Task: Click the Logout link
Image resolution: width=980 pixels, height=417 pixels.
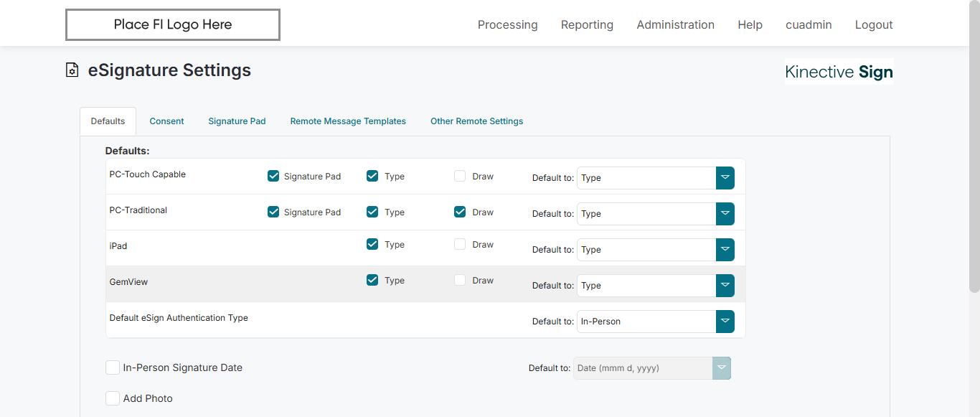Action: pos(873,25)
